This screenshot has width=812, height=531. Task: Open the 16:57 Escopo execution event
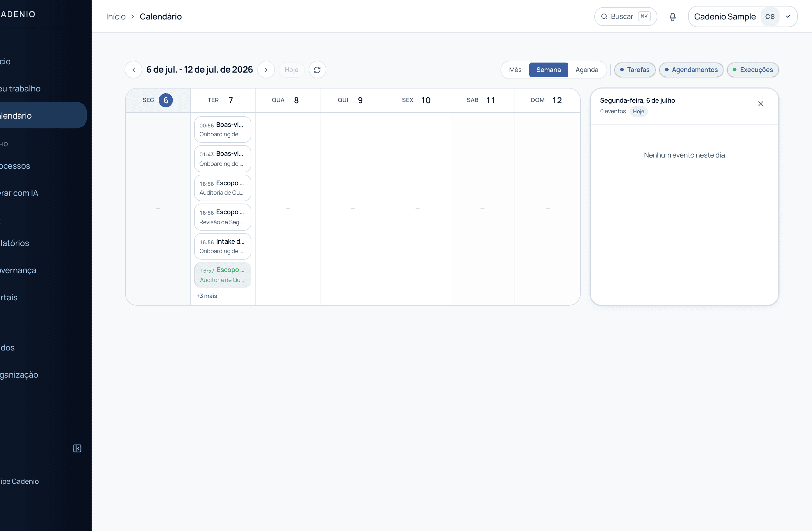pos(222,275)
